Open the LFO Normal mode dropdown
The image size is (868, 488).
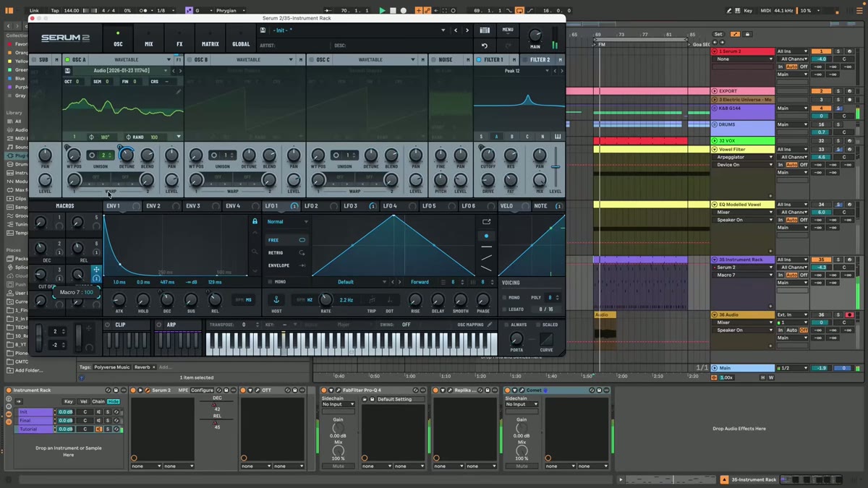pyautogui.click(x=288, y=222)
